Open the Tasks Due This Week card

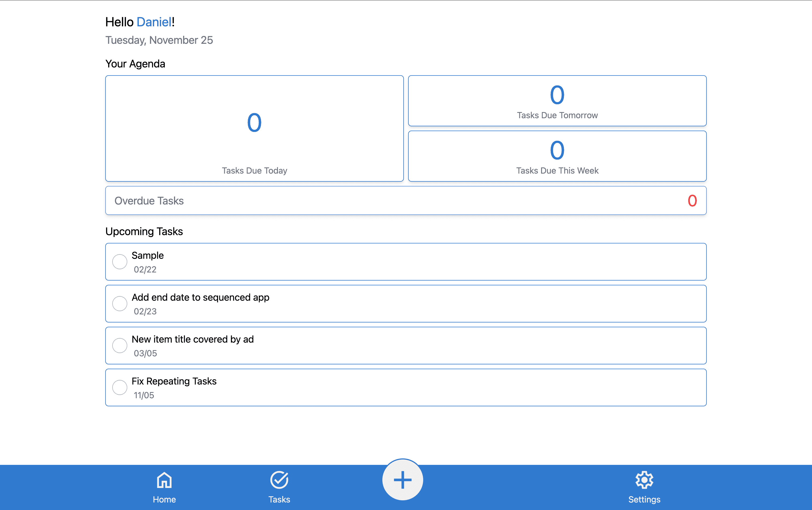pyautogui.click(x=557, y=156)
